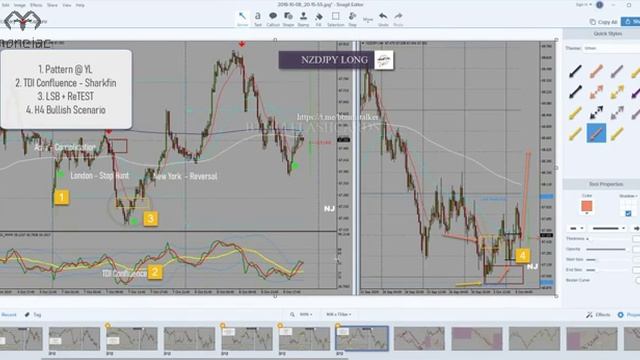Pick yellow arrow style right of selected style
Viewport: 640px width, 360px height.
617,133
